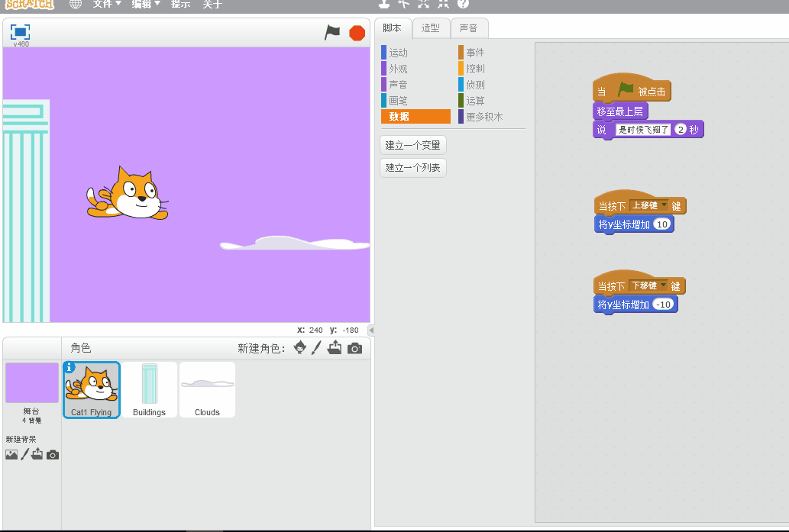Click the Scratch logo
This screenshot has width=789, height=532.
coord(29,4)
